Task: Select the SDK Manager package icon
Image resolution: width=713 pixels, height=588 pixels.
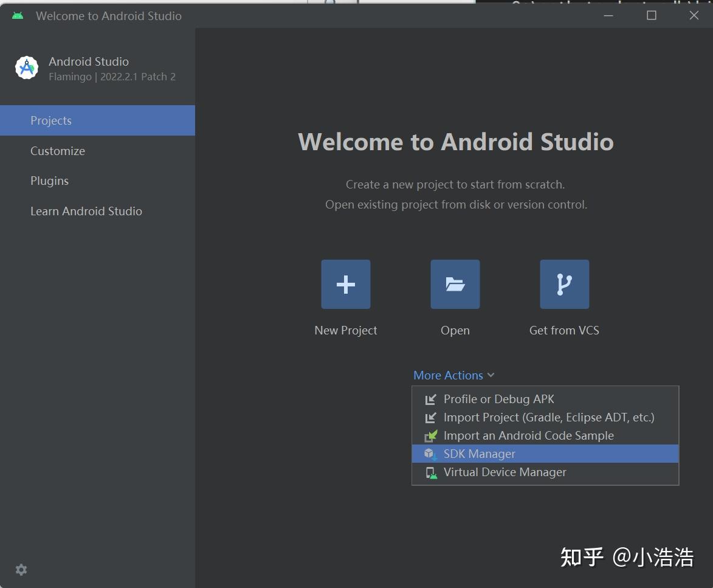Action: (x=430, y=454)
